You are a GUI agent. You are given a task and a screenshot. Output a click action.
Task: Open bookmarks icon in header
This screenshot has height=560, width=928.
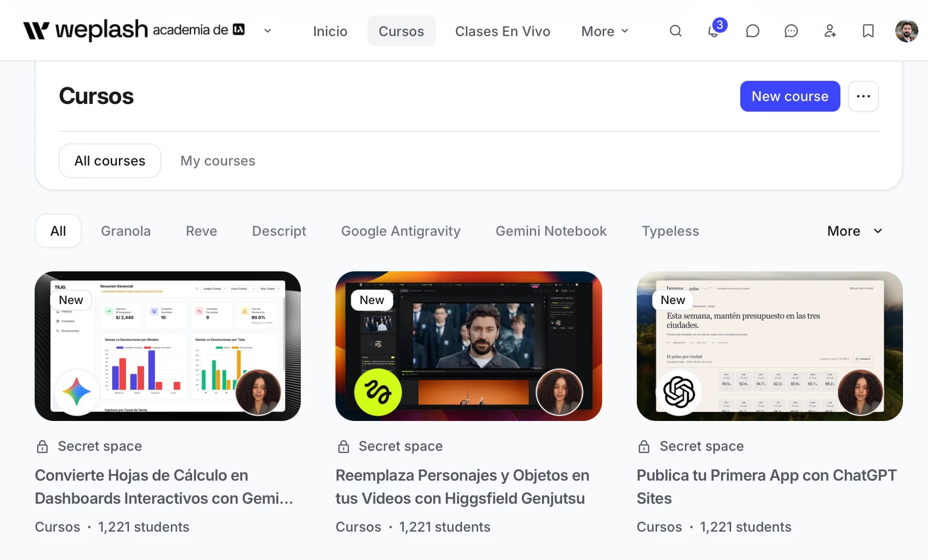click(868, 31)
